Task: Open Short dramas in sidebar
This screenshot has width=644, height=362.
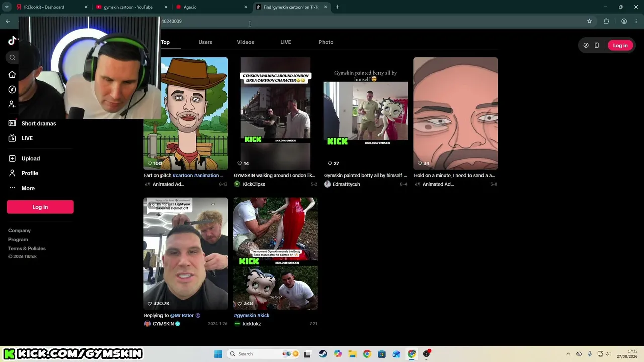Action: pyautogui.click(x=32, y=124)
